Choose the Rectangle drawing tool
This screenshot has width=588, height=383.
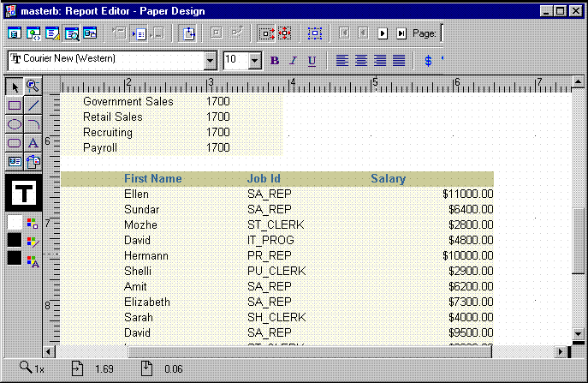pyautogui.click(x=15, y=105)
